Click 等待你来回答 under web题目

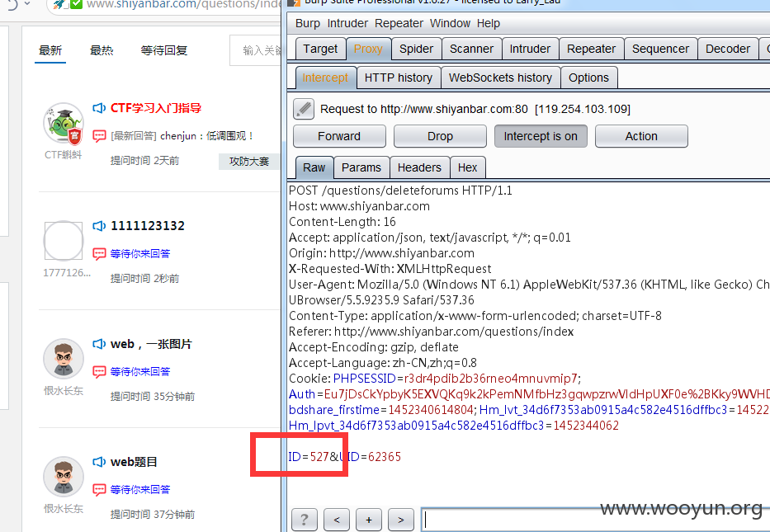pos(140,489)
